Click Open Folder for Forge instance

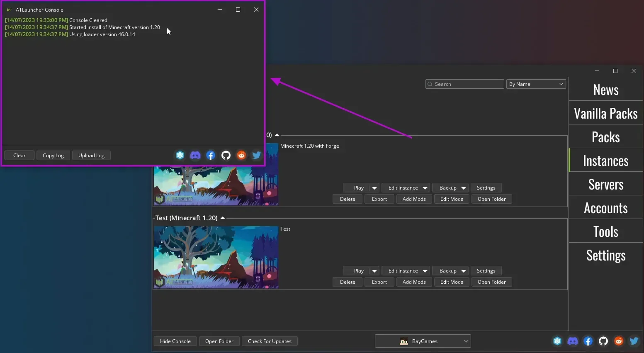click(x=492, y=199)
